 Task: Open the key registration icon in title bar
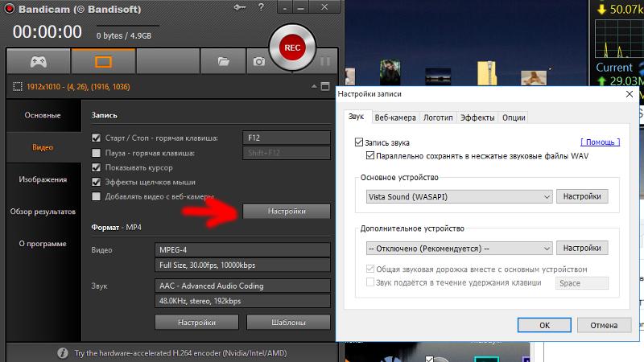click(239, 7)
